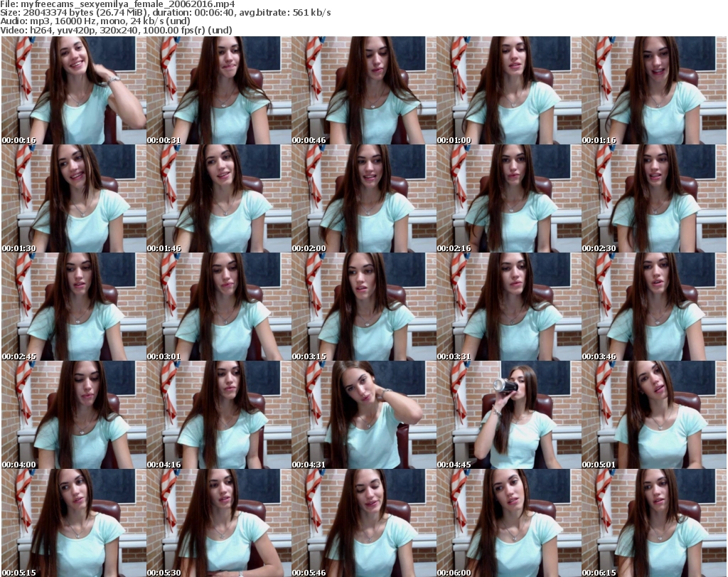The image size is (728, 577).
Task: Click the 00:05:30 preview frame
Action: [219, 523]
